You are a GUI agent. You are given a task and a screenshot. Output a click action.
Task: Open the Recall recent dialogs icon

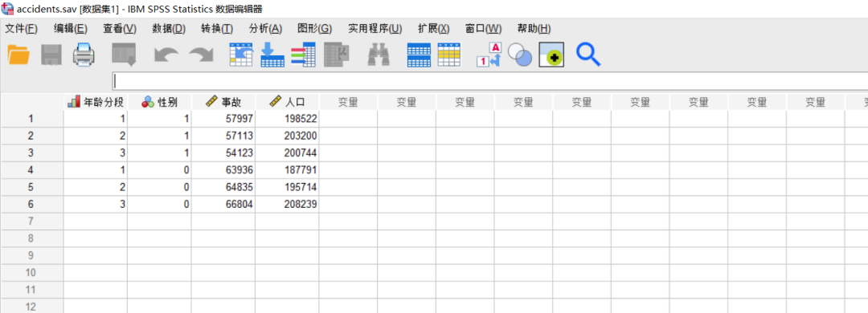click(x=124, y=55)
